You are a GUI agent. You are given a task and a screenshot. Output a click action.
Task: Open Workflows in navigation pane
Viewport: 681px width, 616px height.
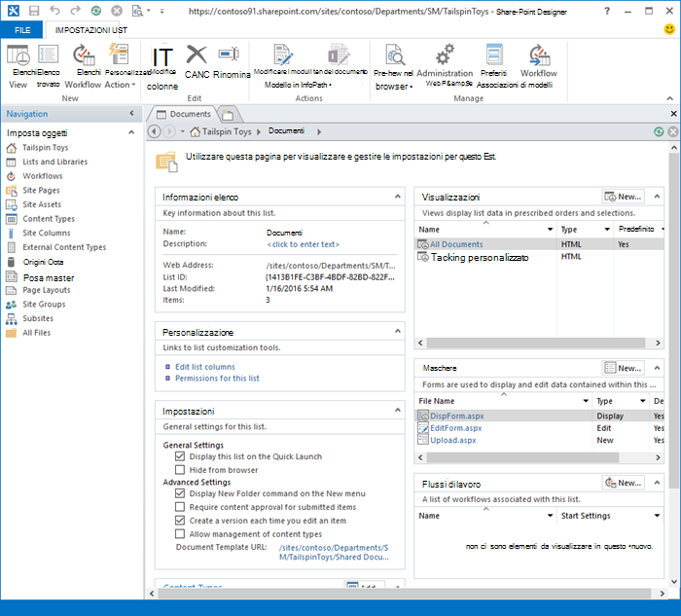[43, 176]
